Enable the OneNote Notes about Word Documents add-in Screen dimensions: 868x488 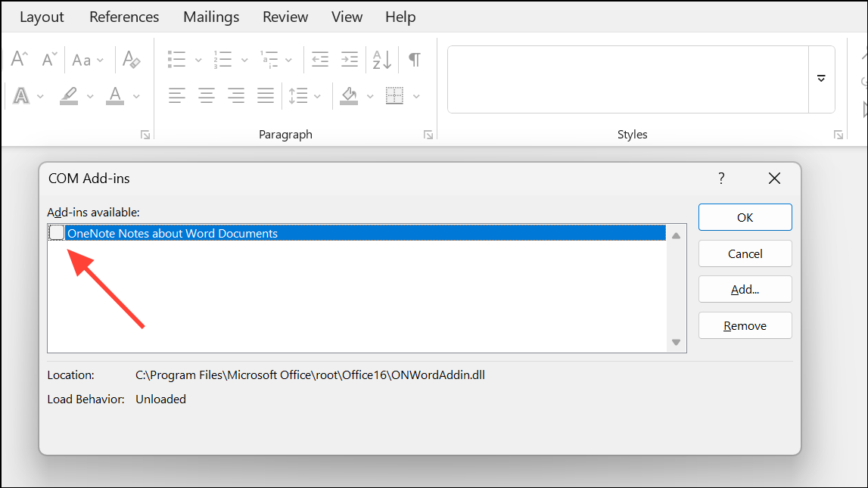(x=56, y=232)
